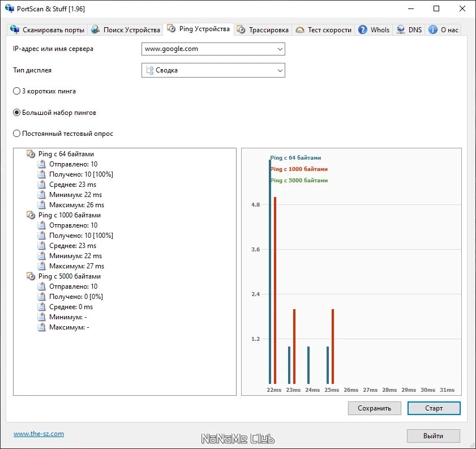
Task: Click the red 1000-byte bar at 22ms
Action: pos(275,290)
